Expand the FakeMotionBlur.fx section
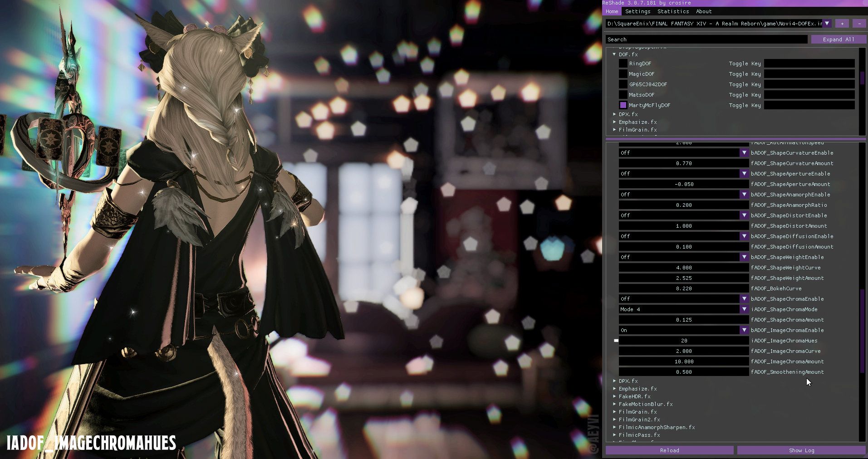Image resolution: width=868 pixels, height=459 pixels. pyautogui.click(x=614, y=404)
